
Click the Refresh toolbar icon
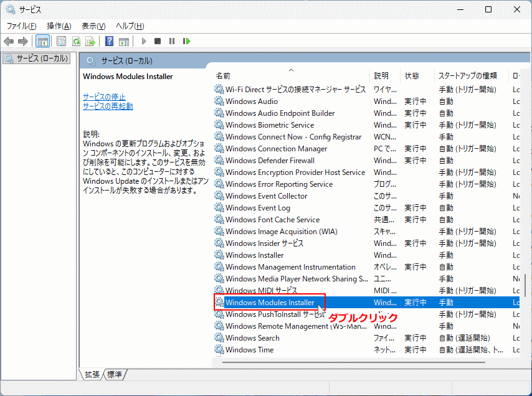[77, 41]
